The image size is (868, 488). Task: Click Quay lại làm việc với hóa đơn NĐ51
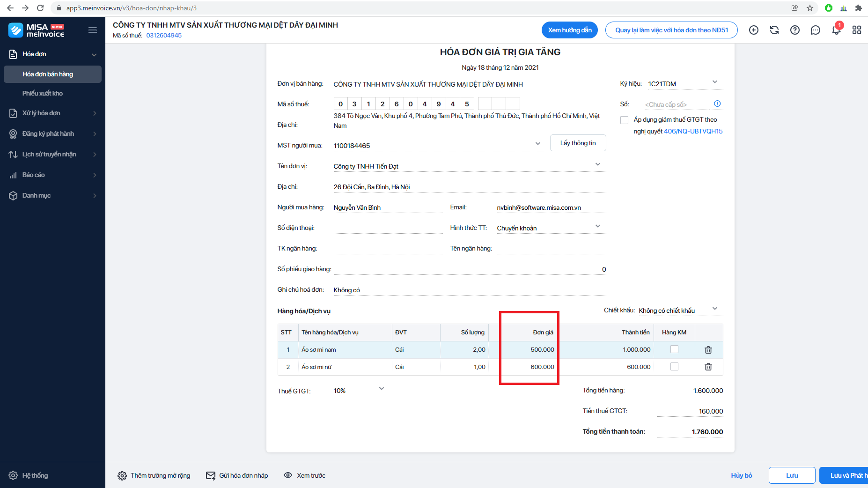[x=671, y=30]
